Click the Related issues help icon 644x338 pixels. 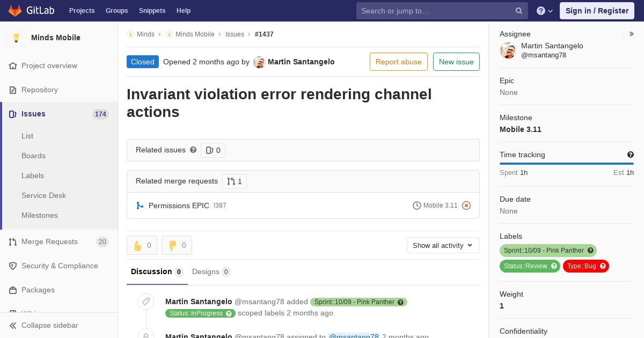pyautogui.click(x=193, y=150)
